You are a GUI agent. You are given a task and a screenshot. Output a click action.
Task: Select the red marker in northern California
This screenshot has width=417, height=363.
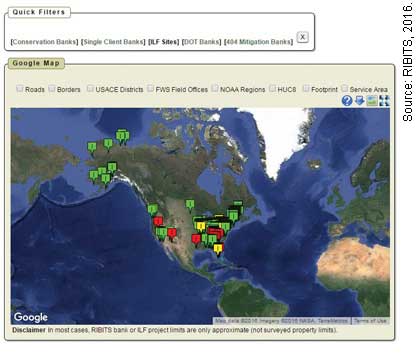point(158,221)
